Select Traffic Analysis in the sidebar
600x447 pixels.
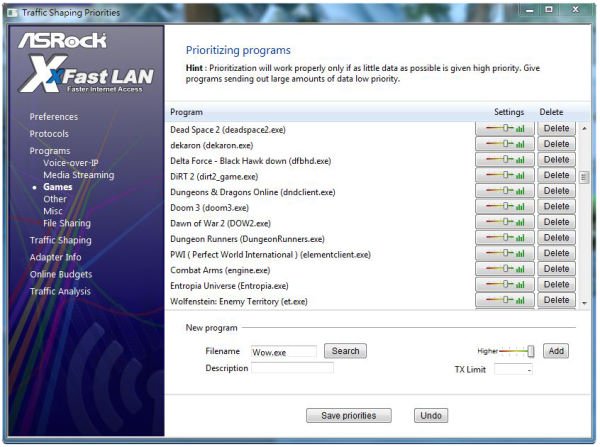click(60, 291)
